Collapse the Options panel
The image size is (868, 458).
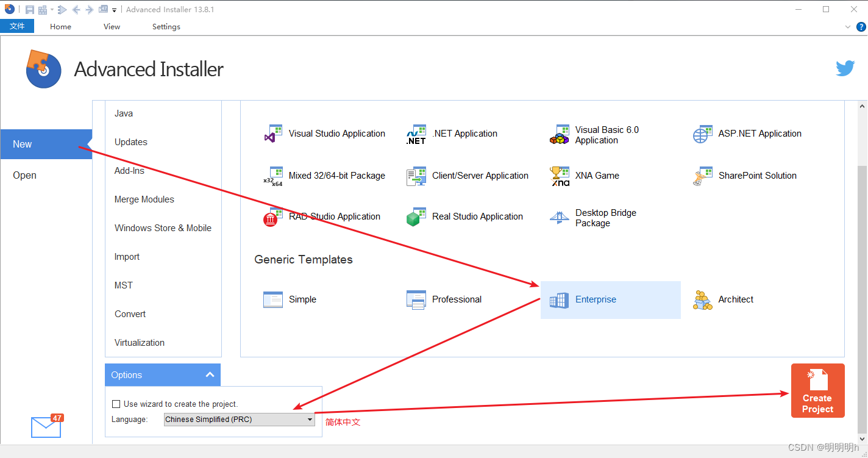coord(210,374)
